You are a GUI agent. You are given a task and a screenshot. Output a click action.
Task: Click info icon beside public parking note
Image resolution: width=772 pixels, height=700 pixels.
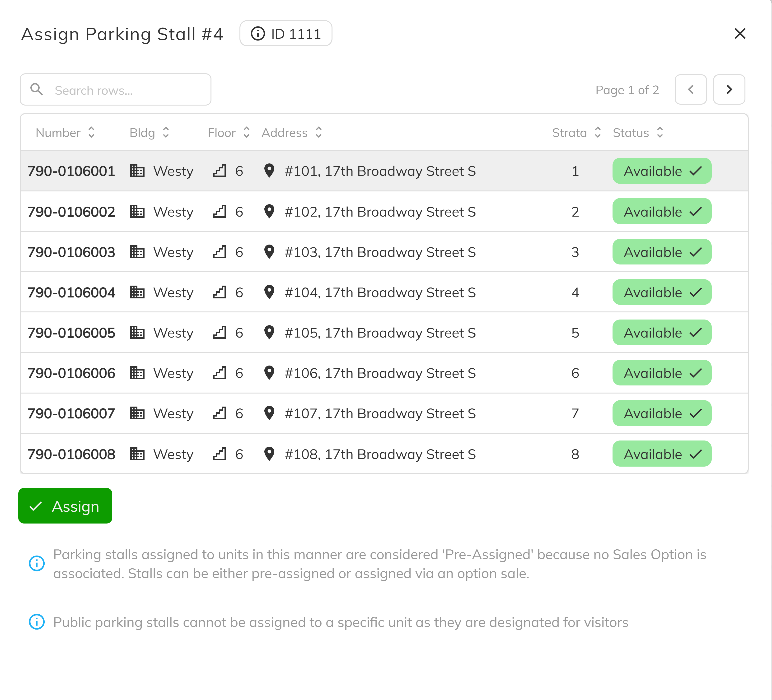[x=37, y=622]
